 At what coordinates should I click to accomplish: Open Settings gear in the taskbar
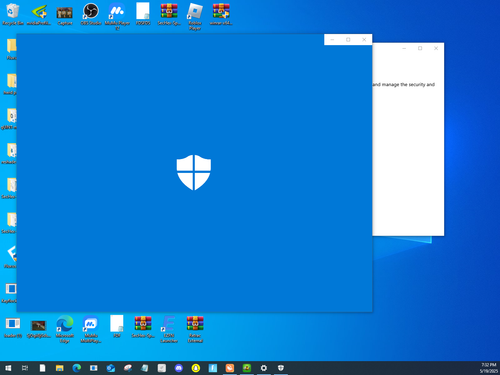click(x=264, y=368)
